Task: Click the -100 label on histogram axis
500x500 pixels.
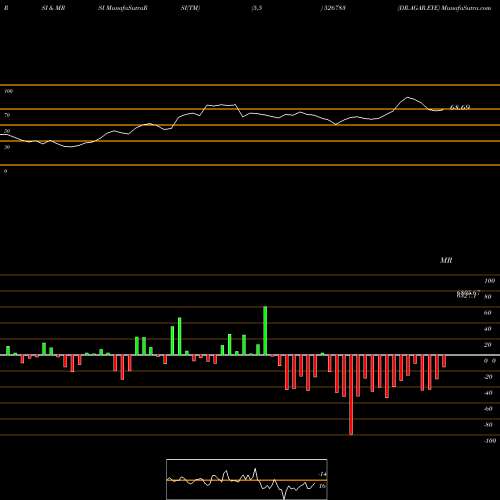Action: [x=489, y=441]
